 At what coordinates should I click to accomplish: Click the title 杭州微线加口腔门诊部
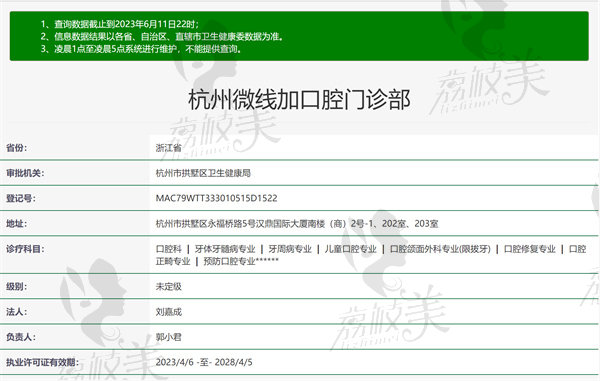point(299,99)
